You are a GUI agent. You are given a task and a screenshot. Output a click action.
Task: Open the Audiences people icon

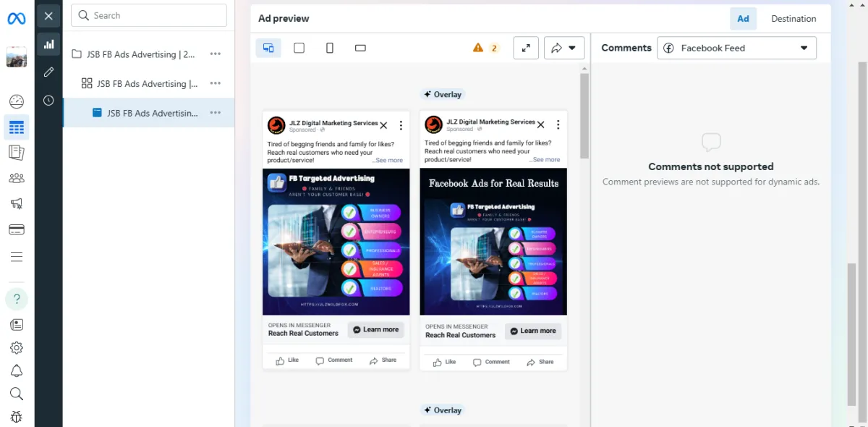coord(17,178)
